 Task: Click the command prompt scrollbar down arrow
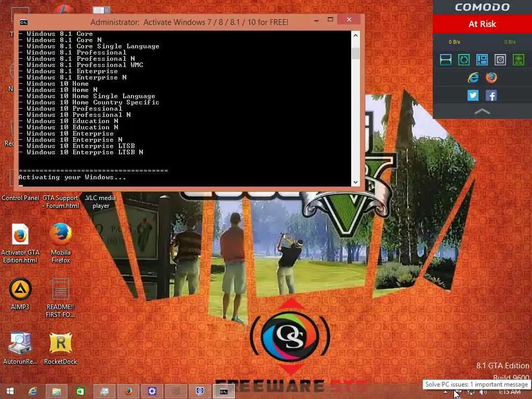pos(355,182)
